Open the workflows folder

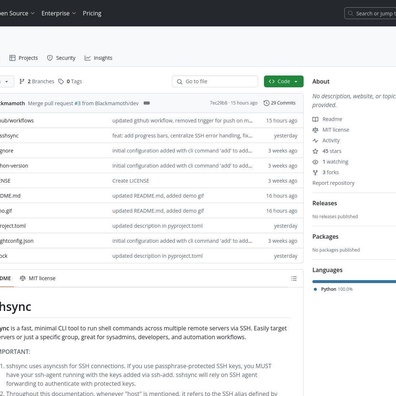pyautogui.click(x=17, y=121)
